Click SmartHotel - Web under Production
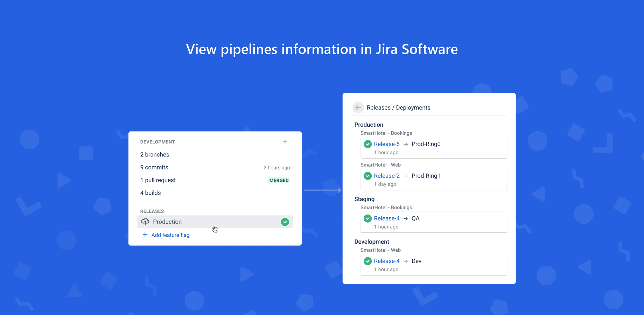Screen dimensions: 644x315 pyautogui.click(x=381, y=165)
